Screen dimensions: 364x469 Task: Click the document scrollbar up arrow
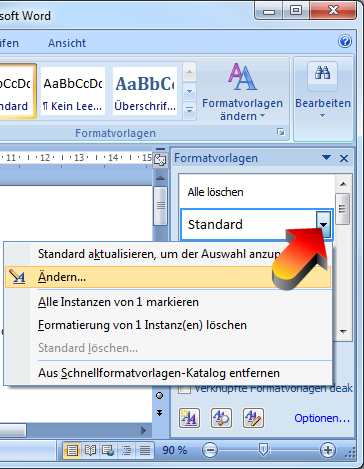160,178
